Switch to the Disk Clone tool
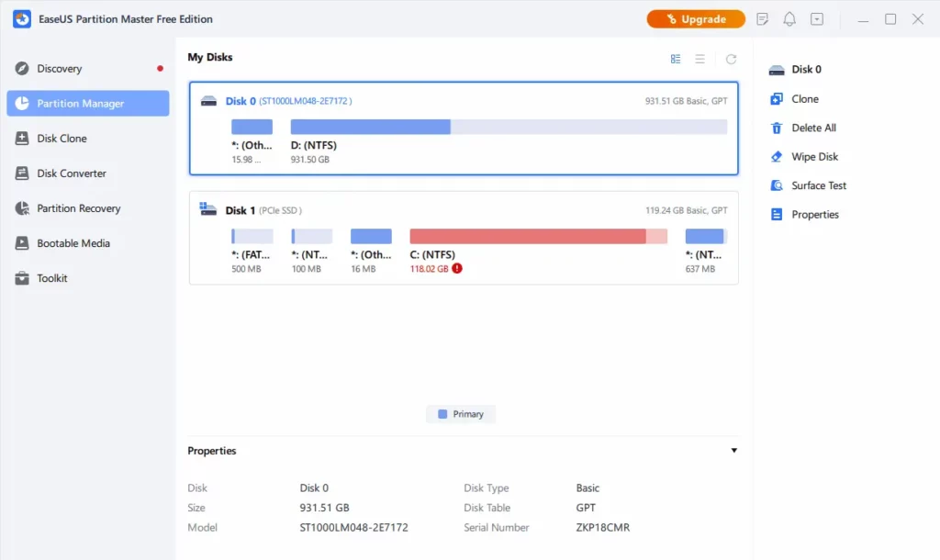 [x=62, y=138]
